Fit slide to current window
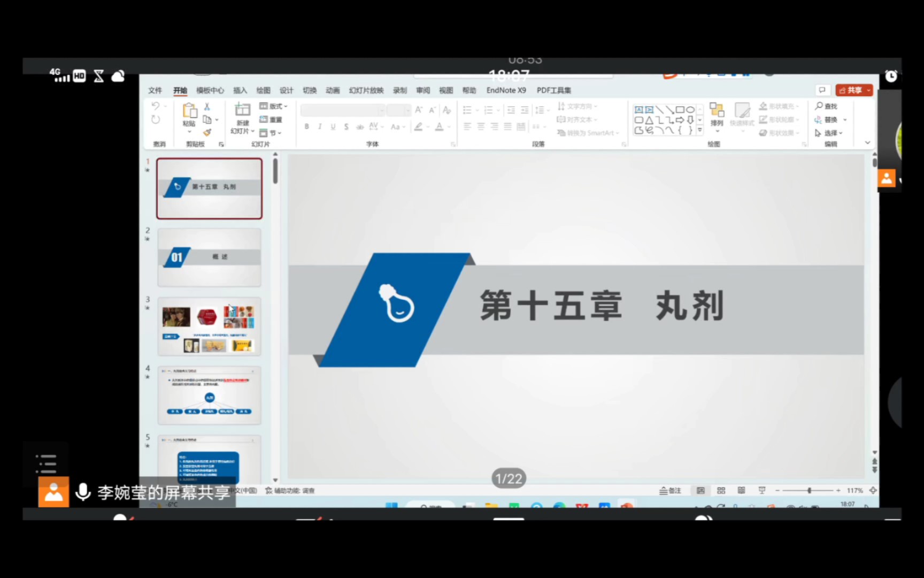 (873, 490)
